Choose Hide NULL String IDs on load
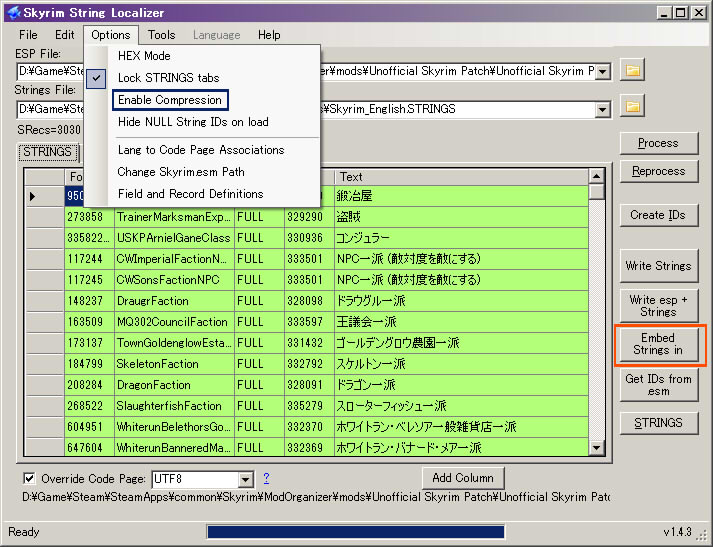Screen dimensions: 713x547 tap(193, 122)
